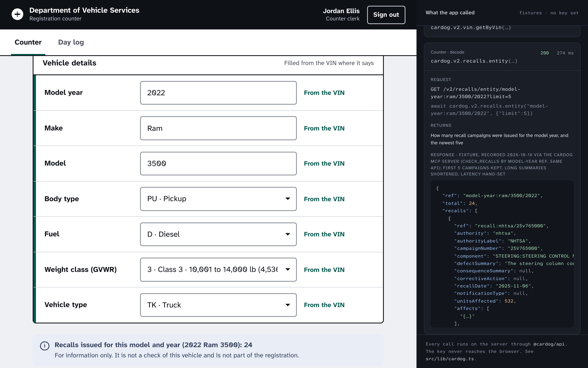Click the "campaignNumber": "25V765000" line
Image resolution: width=588 pixels, height=368 pixels.
(498, 248)
